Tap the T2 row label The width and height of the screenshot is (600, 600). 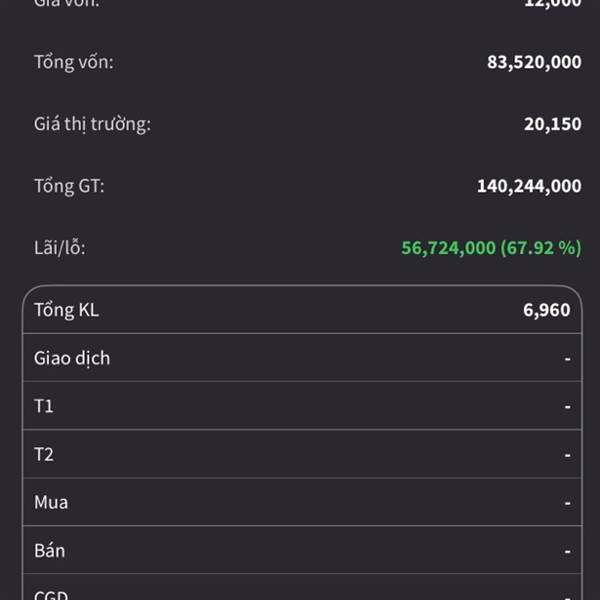[x=44, y=454]
